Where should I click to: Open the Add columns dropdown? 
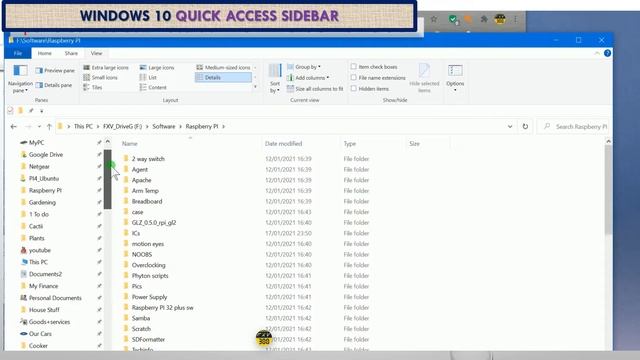point(308,78)
